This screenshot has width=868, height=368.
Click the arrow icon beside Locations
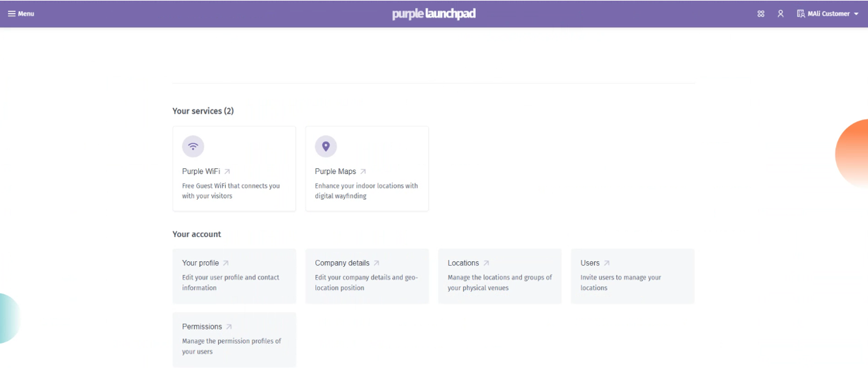coord(486,263)
